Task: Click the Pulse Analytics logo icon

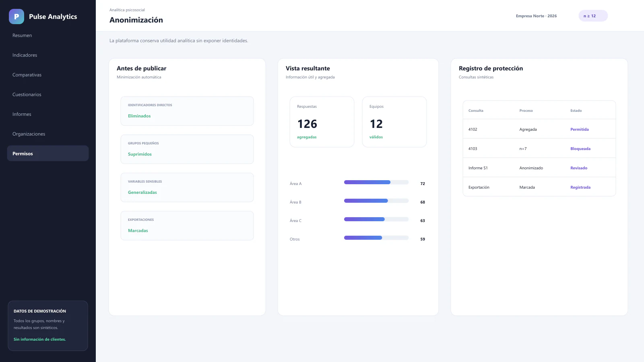Action: click(17, 16)
